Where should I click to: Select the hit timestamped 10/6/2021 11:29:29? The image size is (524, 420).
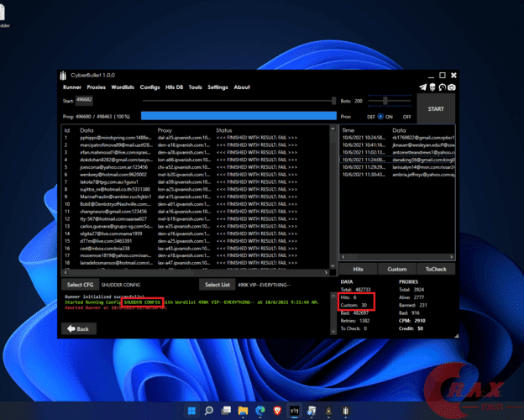[397, 167]
